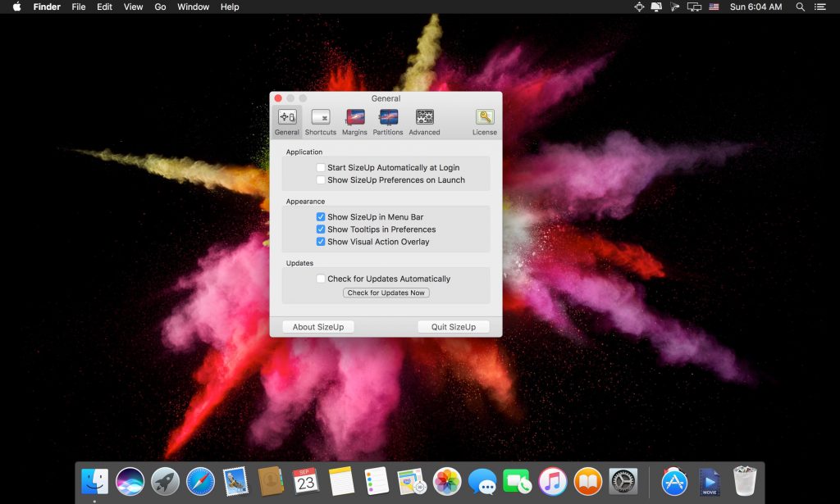Enable Show SizeUp Preferences on Launch

coord(321,180)
